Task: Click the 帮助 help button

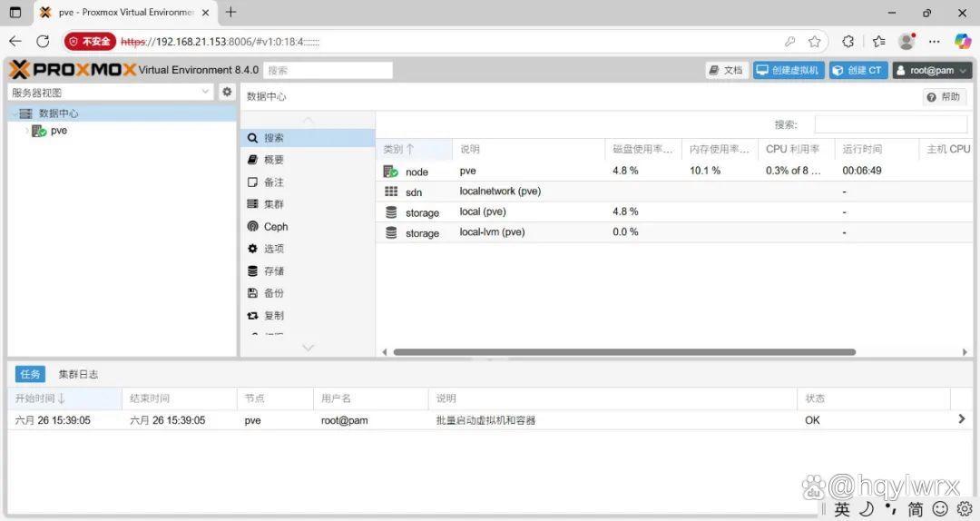Action: 945,96
